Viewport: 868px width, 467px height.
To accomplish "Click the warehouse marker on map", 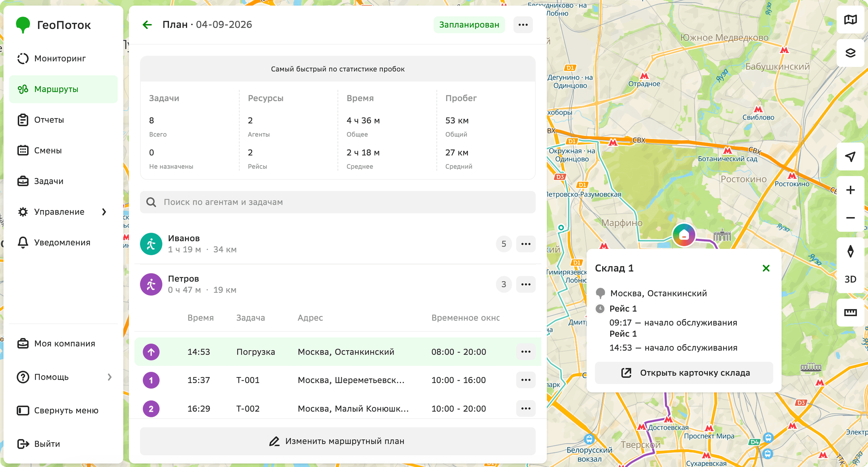I will click(x=684, y=235).
